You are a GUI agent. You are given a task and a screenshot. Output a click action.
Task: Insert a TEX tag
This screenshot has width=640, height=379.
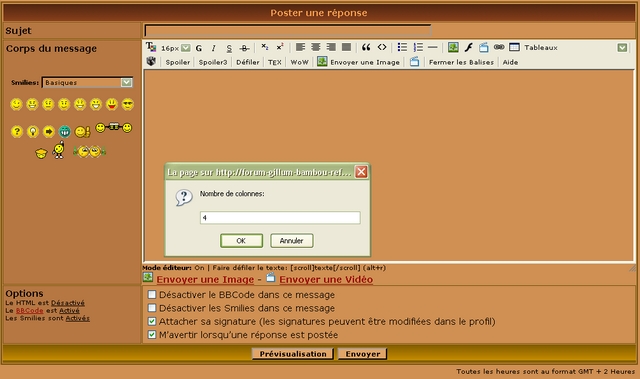[x=275, y=62]
